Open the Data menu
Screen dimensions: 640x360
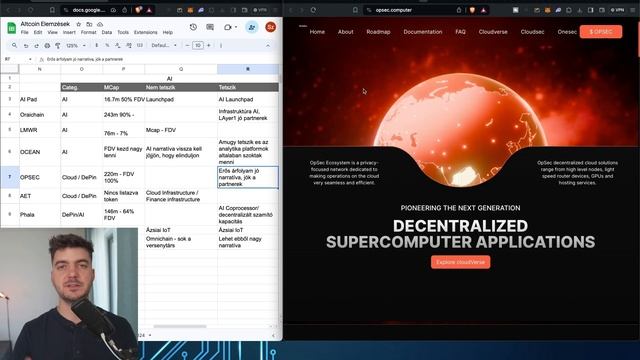[x=107, y=32]
